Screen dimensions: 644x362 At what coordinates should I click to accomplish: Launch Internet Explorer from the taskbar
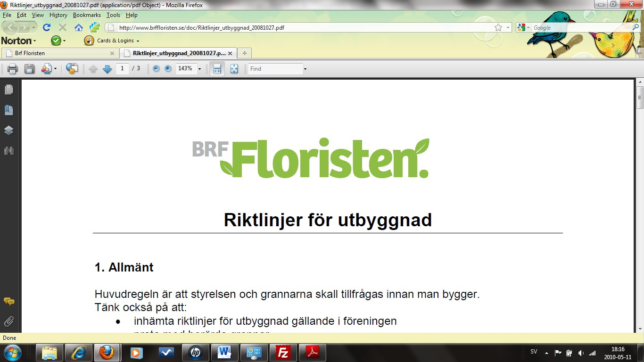(x=78, y=353)
